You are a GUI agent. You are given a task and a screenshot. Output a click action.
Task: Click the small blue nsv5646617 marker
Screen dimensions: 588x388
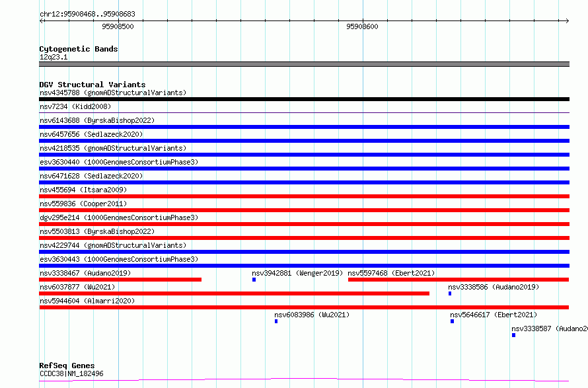tap(453, 321)
